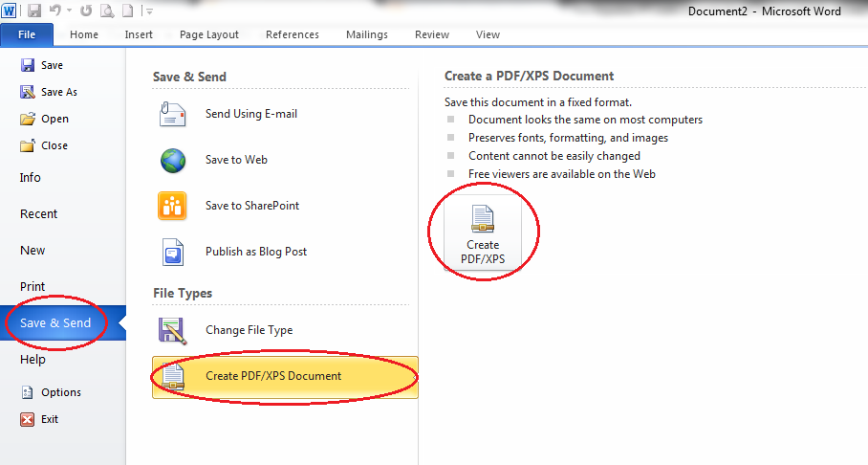Switch to the View tab
Screen dimensions: 868x465
(x=488, y=34)
